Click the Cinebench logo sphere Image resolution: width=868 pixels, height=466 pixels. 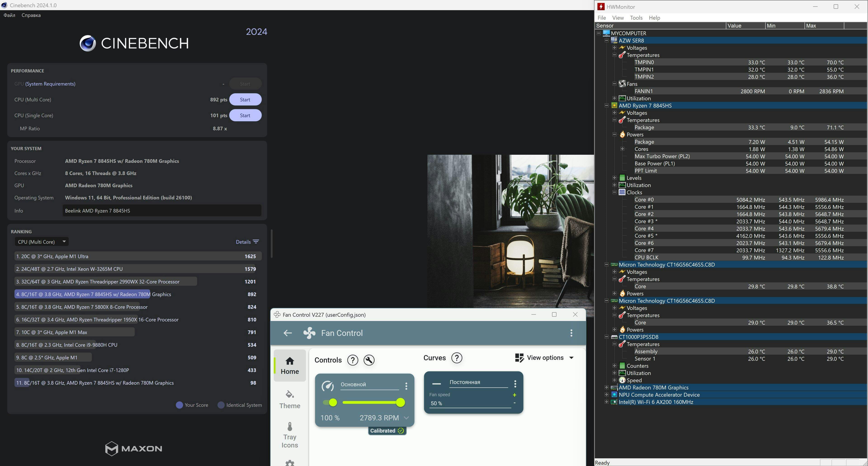tap(88, 43)
